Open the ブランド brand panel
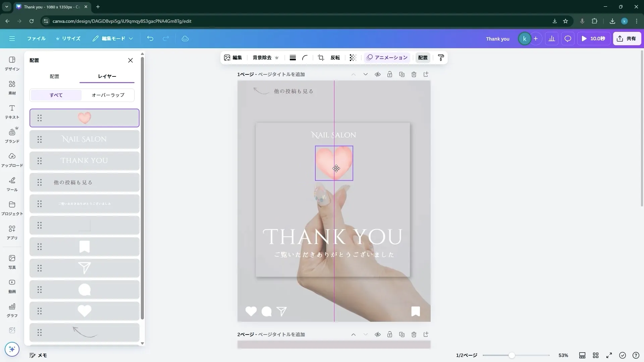 [x=12, y=136]
